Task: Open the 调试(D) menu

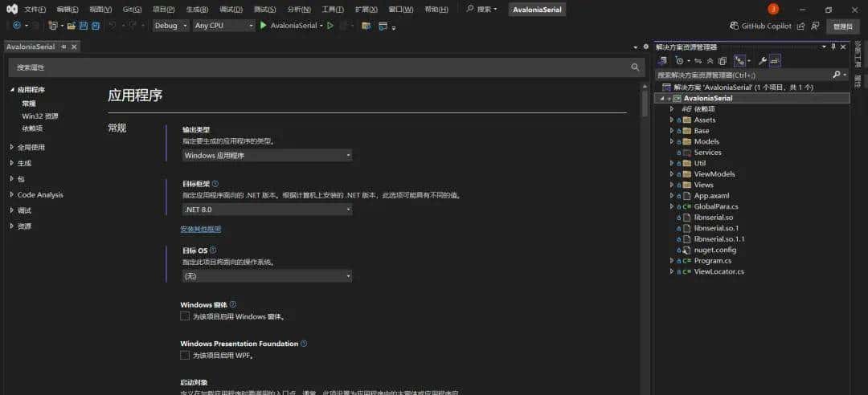Action: click(x=231, y=10)
